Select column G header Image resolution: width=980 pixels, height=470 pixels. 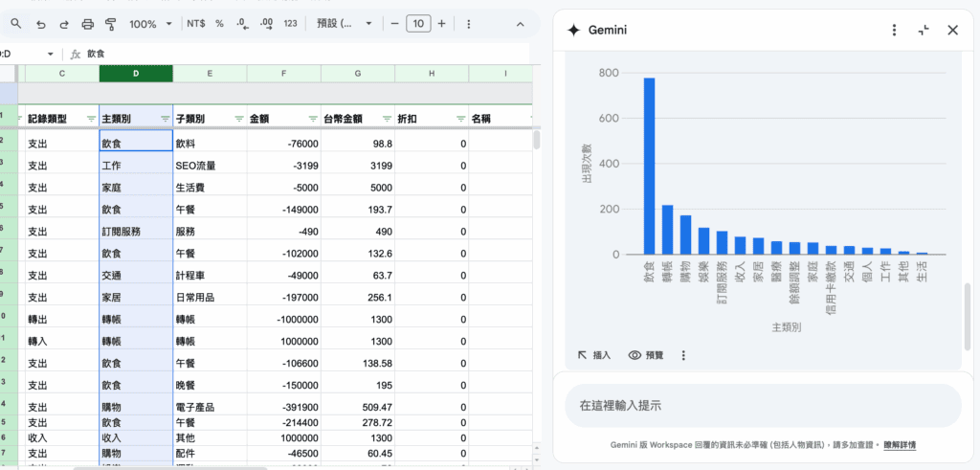point(358,74)
